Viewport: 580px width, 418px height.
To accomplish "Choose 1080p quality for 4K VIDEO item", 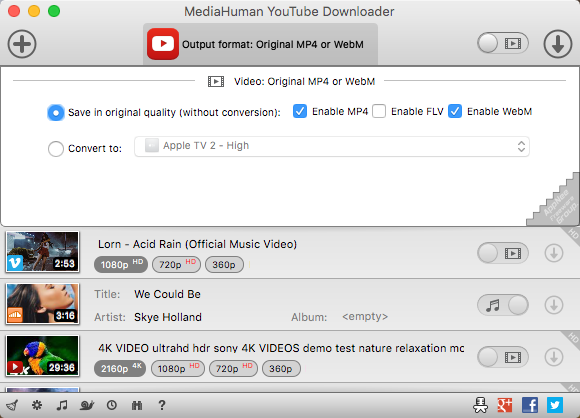I will coord(178,368).
